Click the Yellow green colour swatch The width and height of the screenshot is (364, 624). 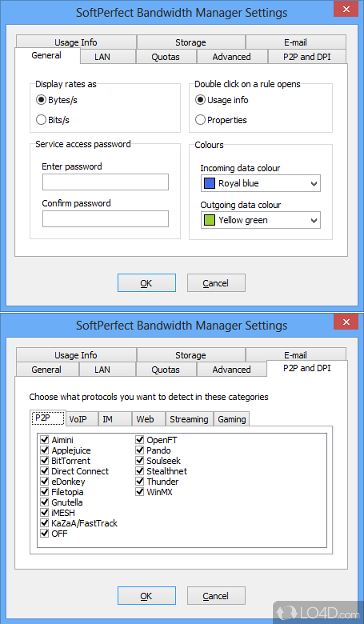[209, 220]
